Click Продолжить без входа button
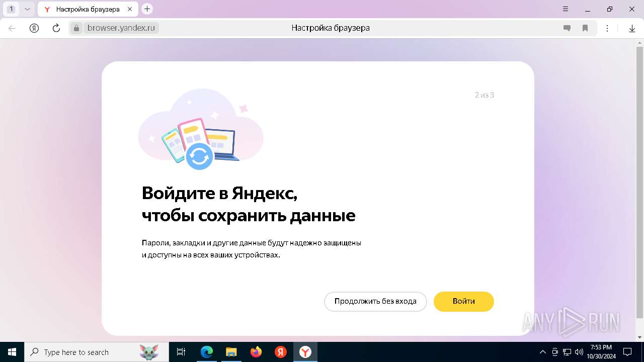 tap(375, 302)
